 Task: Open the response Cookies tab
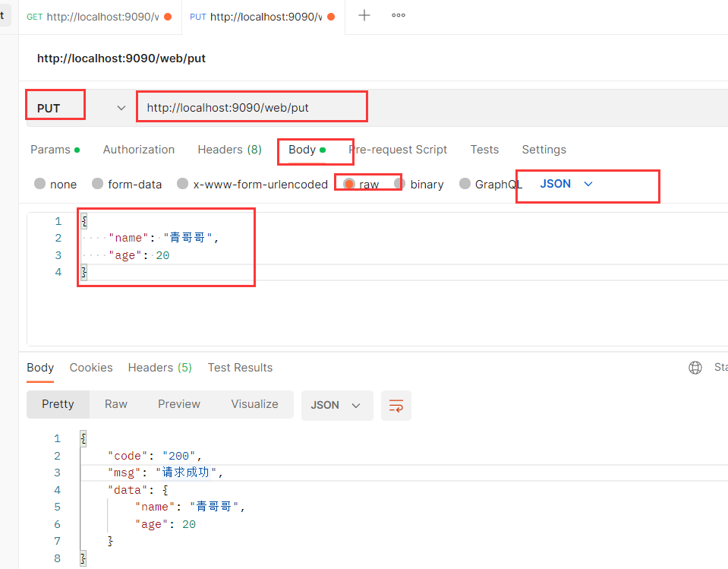pyautogui.click(x=91, y=368)
